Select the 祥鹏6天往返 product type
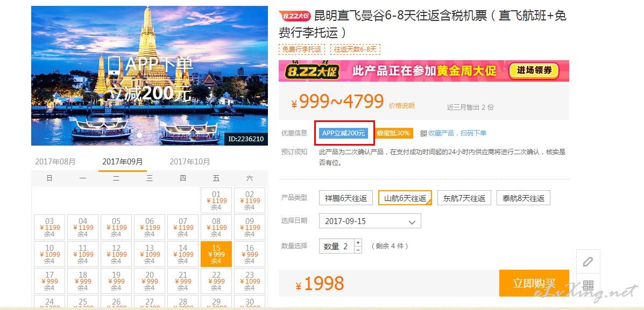 coord(346,198)
